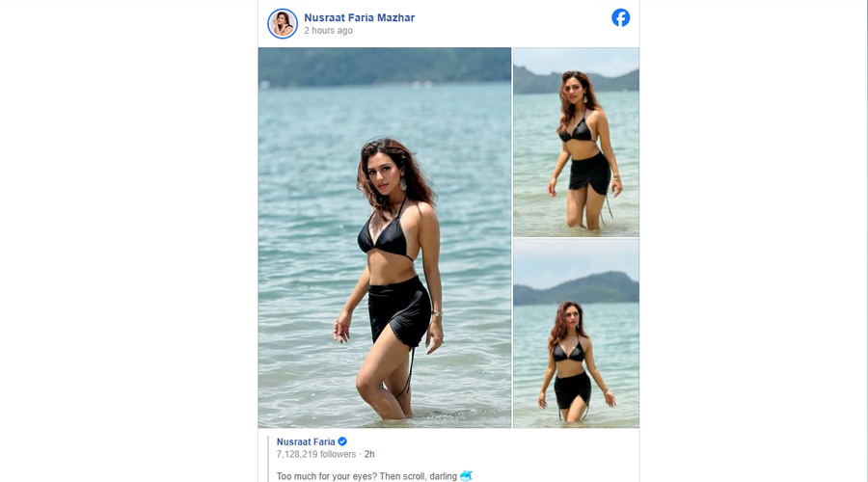The height and width of the screenshot is (482, 868).
Task: Click the blank page area right of post
Action: [x=752, y=241]
